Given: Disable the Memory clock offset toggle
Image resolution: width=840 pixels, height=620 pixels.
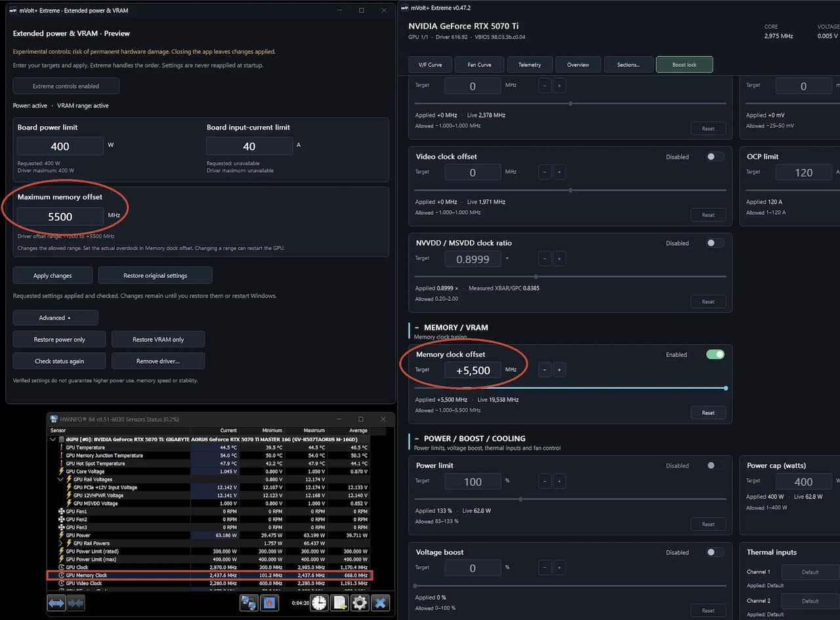Looking at the screenshot, I should tap(715, 355).
